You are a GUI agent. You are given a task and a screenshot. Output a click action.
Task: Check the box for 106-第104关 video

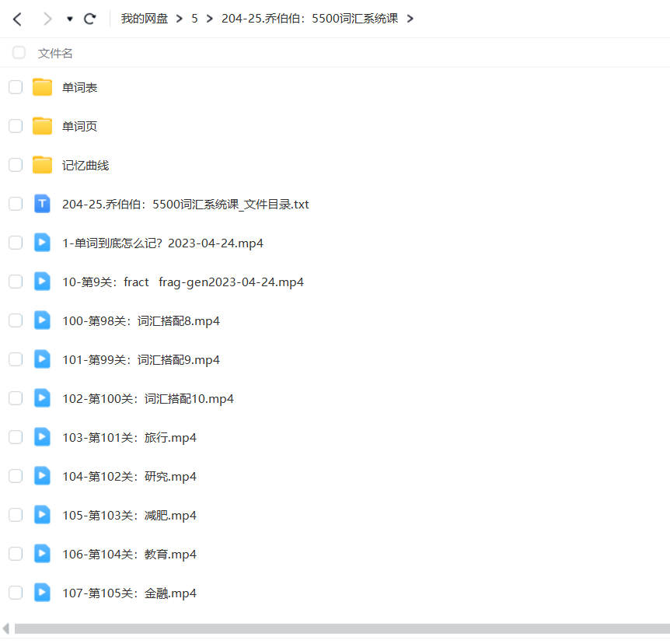(x=16, y=555)
